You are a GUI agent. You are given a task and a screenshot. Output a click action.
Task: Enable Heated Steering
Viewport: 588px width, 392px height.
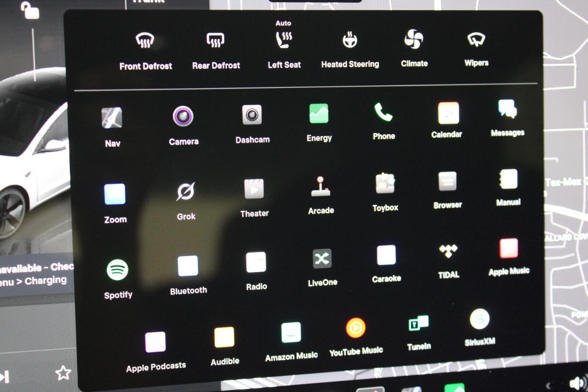pos(350,40)
